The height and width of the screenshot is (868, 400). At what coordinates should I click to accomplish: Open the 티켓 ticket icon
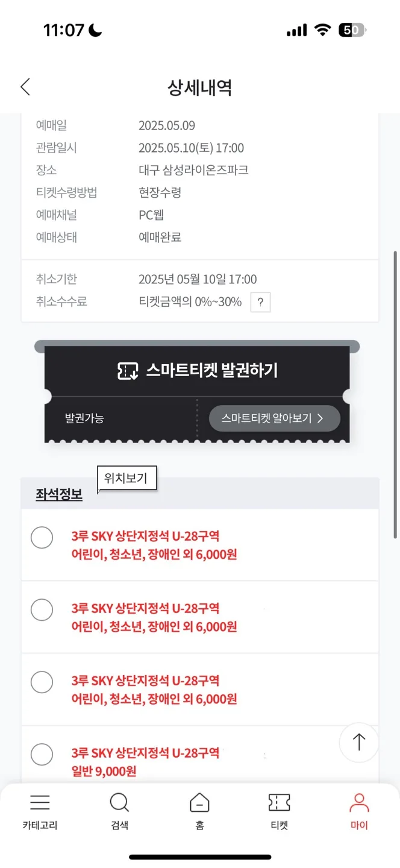[x=279, y=802]
